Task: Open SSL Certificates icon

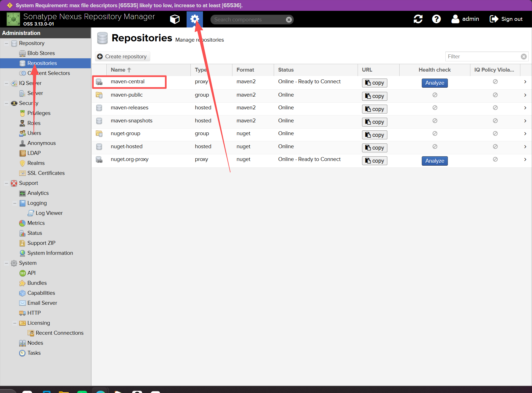Action: coord(22,173)
